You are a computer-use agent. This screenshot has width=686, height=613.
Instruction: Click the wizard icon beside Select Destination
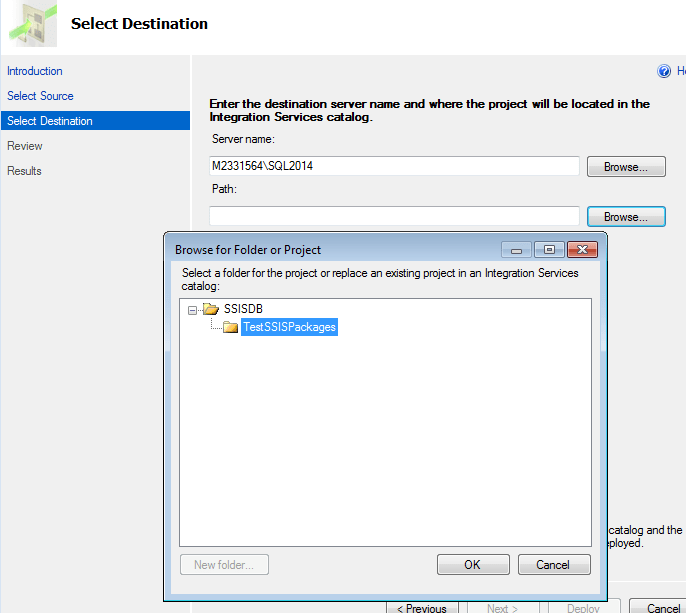click(32, 22)
